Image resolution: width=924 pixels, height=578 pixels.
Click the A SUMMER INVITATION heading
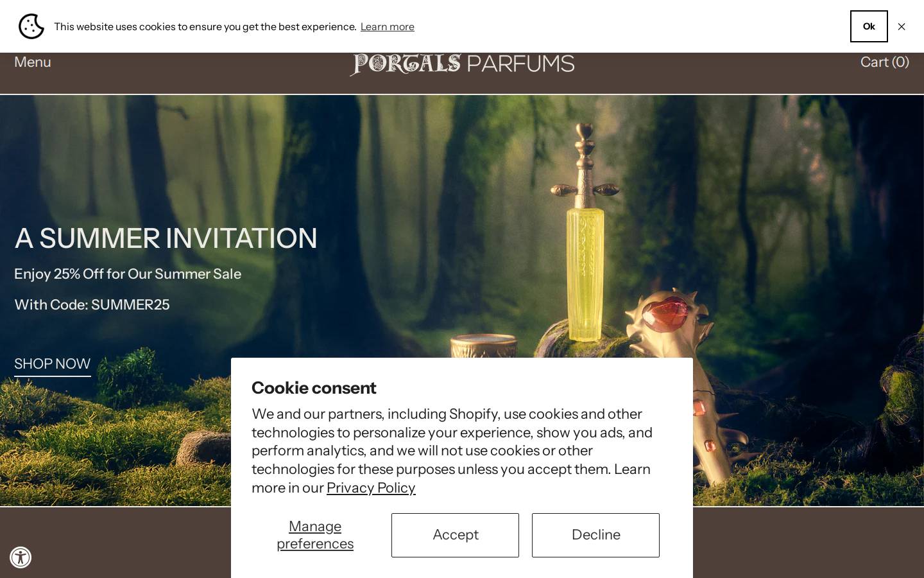(166, 238)
